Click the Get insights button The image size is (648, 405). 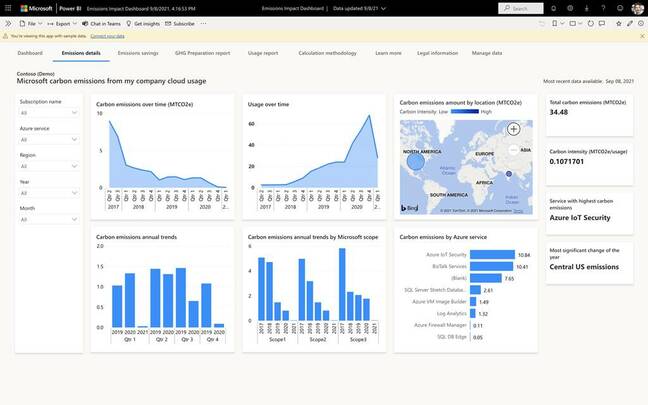[x=143, y=23]
